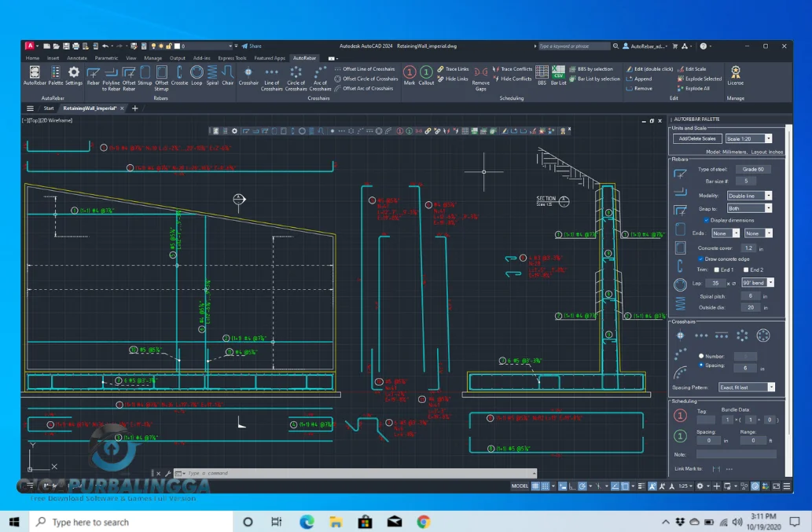Viewport: 812px width, 532px height.
Task: Toggle Draw concrete edge checkbox
Action: tap(700, 259)
